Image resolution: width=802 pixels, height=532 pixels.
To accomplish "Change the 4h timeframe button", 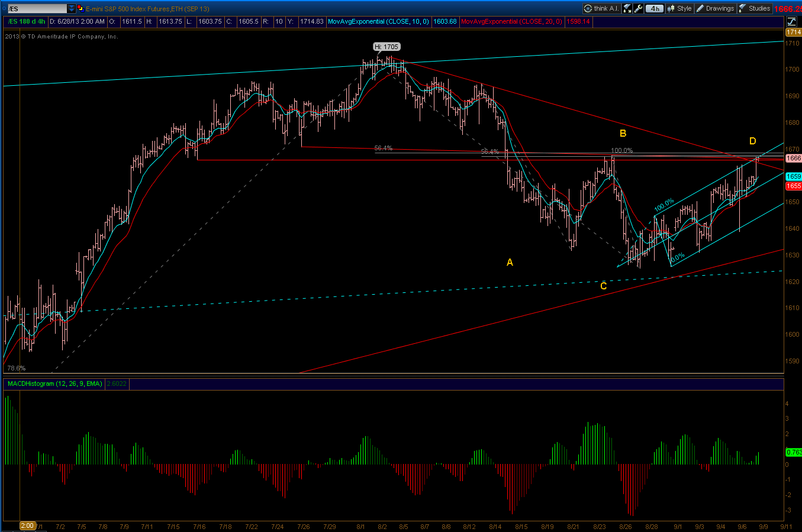I will [655, 8].
